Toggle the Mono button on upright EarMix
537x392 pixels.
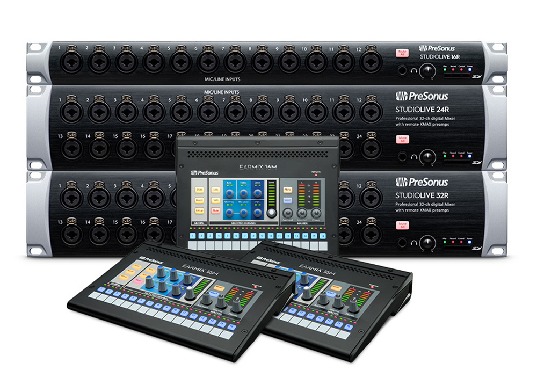pos(288,190)
